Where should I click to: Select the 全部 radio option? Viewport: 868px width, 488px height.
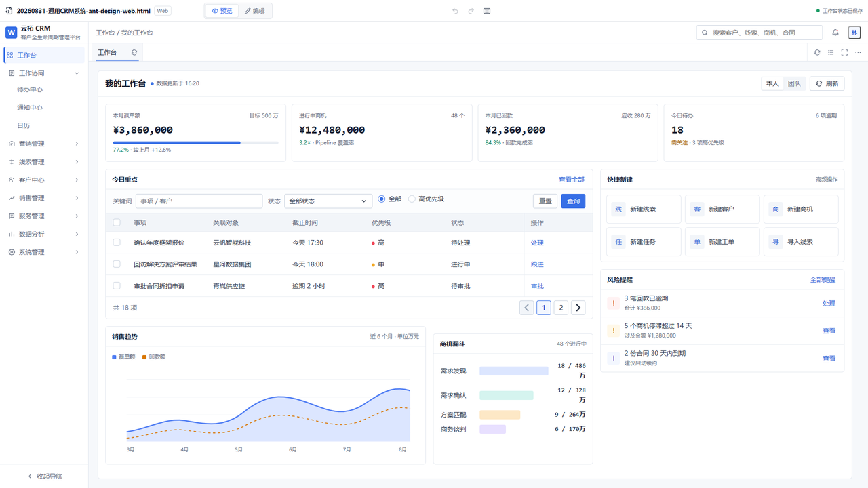389,199
